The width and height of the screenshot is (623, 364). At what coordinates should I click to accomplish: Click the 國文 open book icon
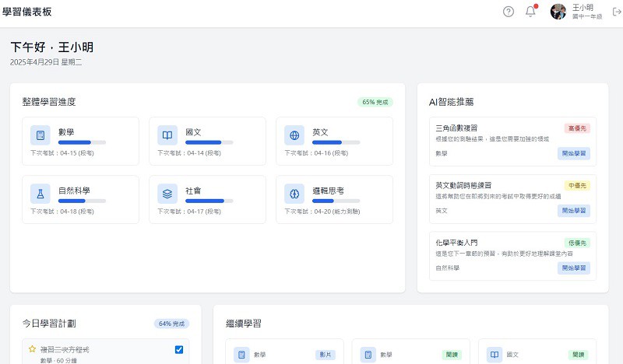(167, 135)
